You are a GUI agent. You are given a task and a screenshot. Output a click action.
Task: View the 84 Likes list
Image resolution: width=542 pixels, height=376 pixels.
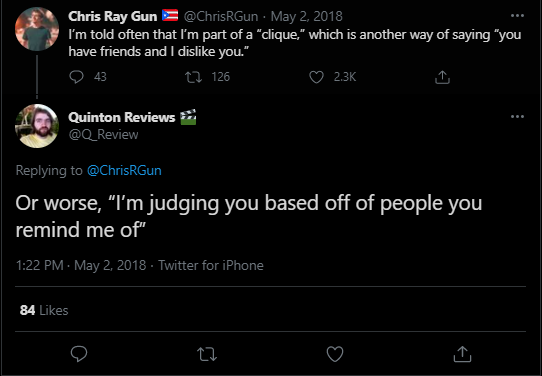point(44,310)
